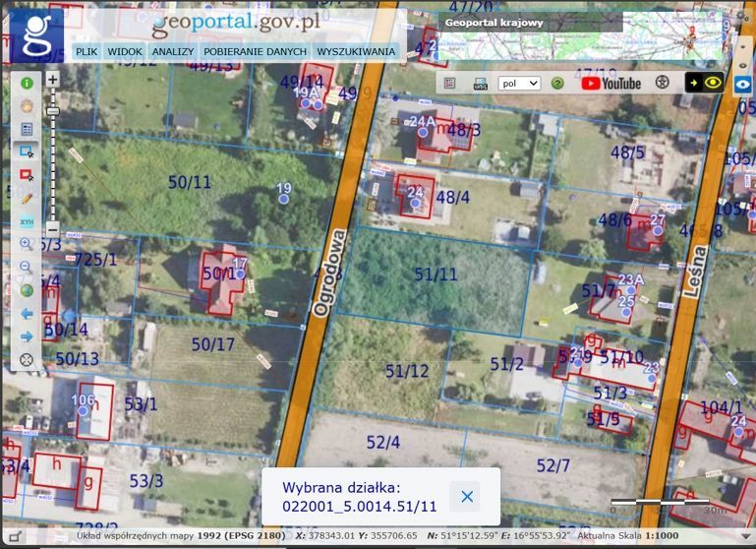The image size is (756, 549).
Task: Click parcel label 48/4 on map
Action: pyautogui.click(x=453, y=198)
